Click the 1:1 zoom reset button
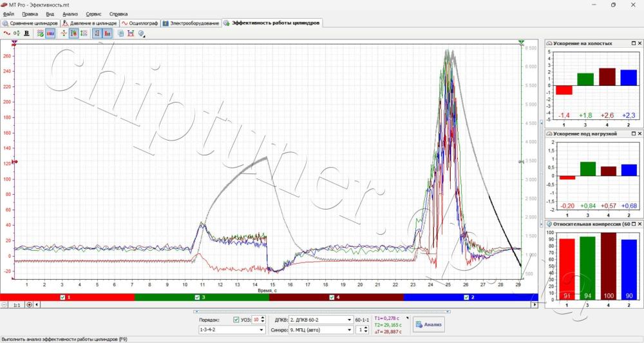644x343 pixels. [17, 305]
